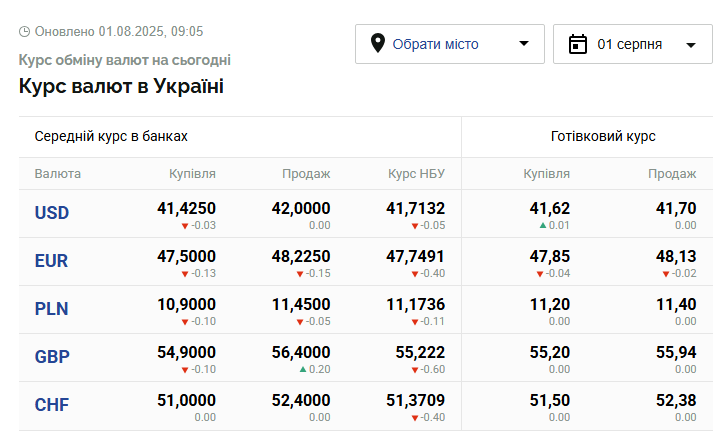Open the 'Обрати місто' dropdown

pos(435,44)
